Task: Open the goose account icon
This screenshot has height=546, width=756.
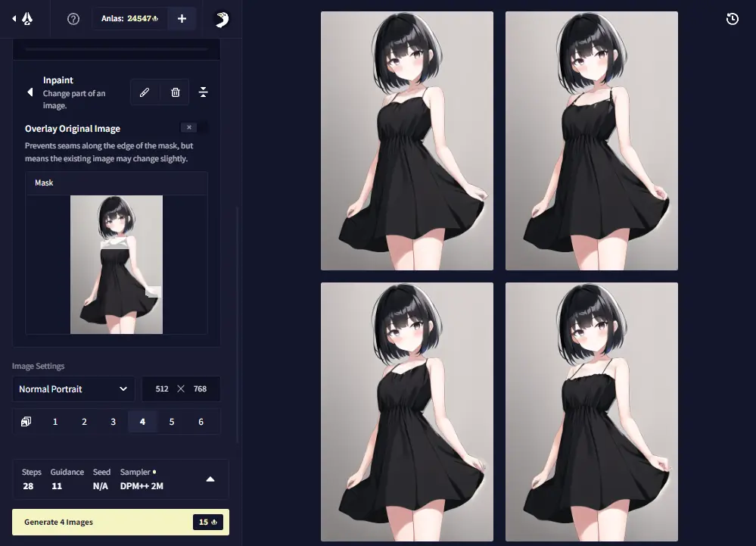Action: (x=222, y=19)
